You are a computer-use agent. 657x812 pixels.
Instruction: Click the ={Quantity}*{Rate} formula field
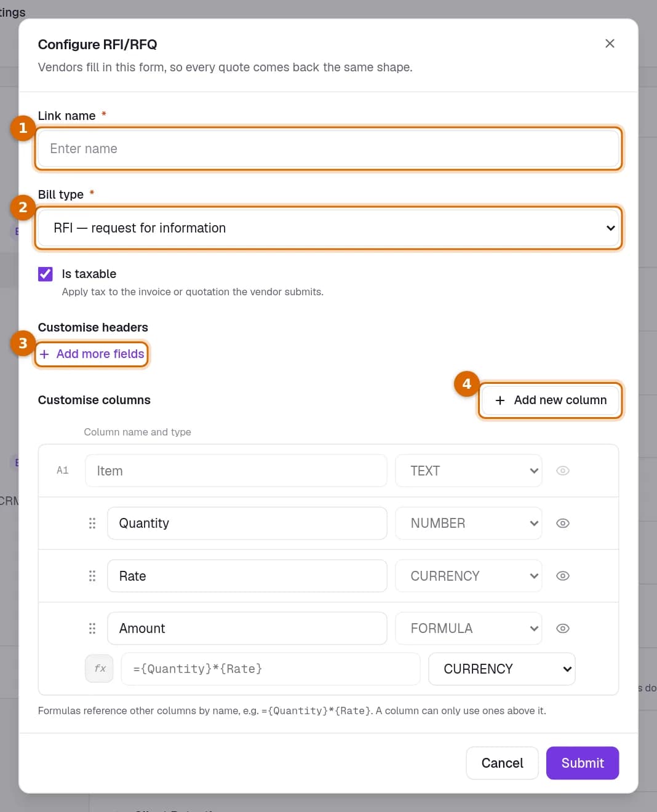click(x=271, y=669)
